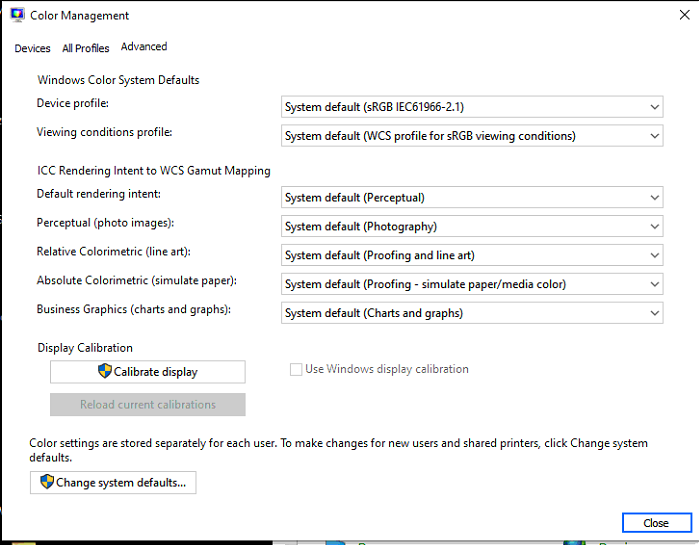
Task: Expand the Viewing conditions profile dropdown
Action: (x=471, y=136)
